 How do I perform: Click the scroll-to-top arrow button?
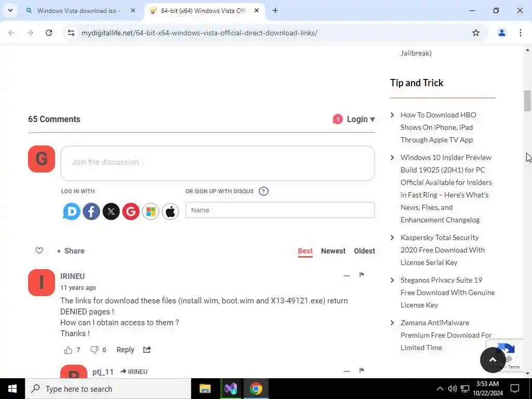coord(493,360)
